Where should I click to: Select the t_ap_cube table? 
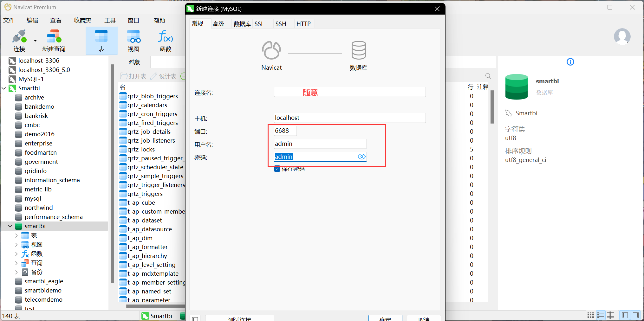tap(141, 202)
